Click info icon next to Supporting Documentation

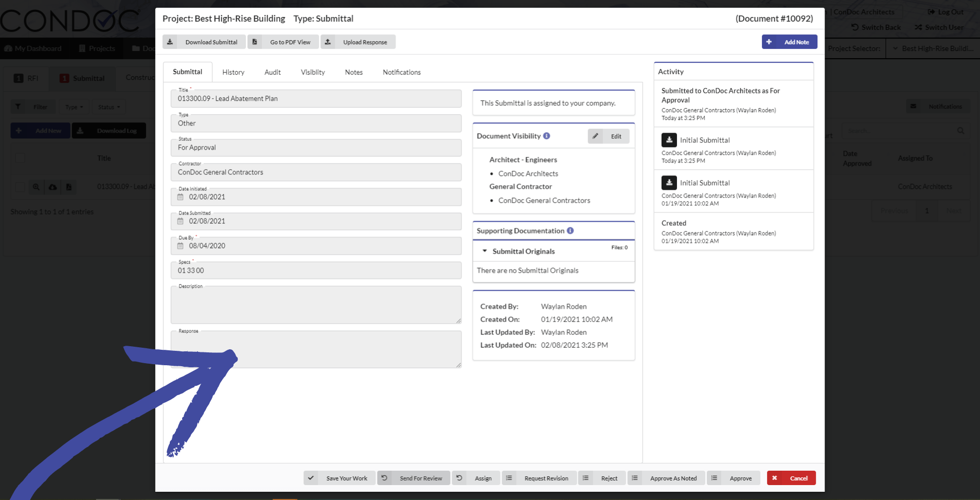(571, 230)
